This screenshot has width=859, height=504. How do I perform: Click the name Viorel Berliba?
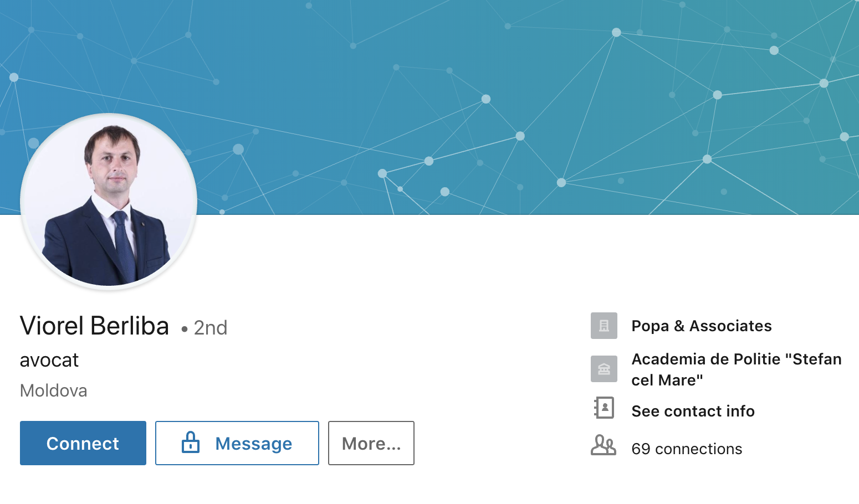click(94, 326)
